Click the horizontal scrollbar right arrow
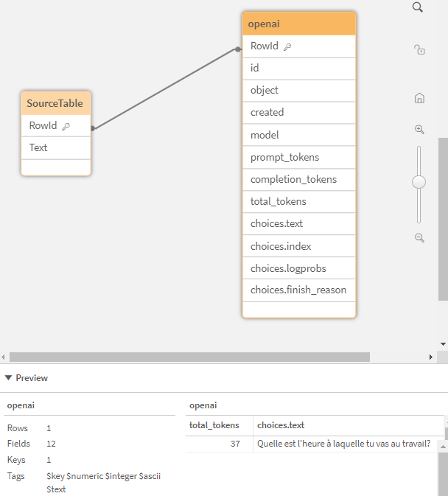Viewport: 448px width, 496px height. pos(433,357)
